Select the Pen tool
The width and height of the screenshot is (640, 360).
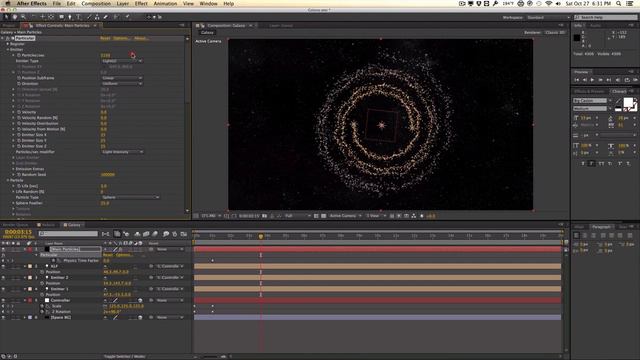(70, 17)
